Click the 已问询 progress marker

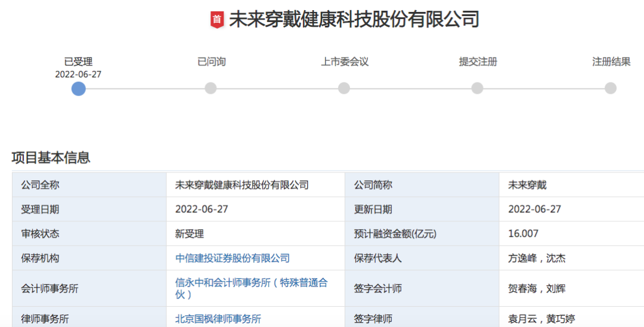210,88
